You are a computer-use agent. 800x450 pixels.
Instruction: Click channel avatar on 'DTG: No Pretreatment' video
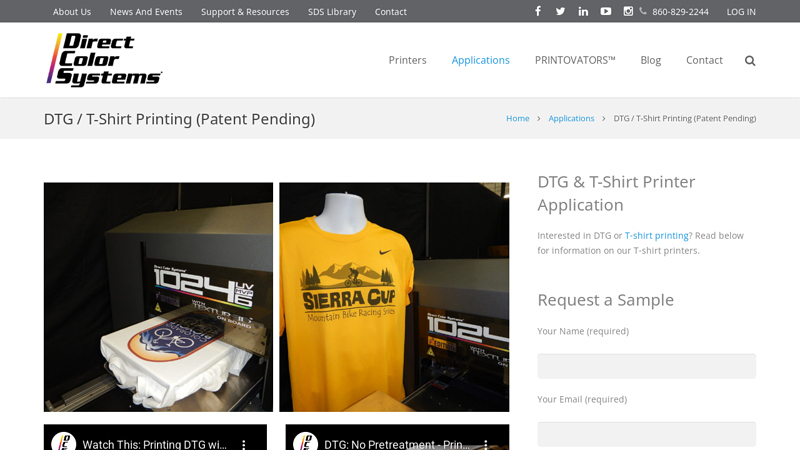(x=306, y=442)
